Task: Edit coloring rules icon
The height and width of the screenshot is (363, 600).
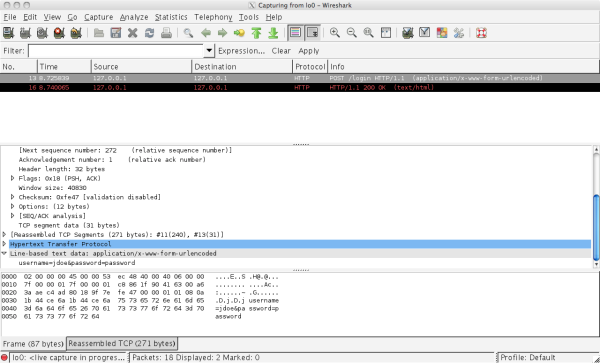Action: [x=442, y=33]
